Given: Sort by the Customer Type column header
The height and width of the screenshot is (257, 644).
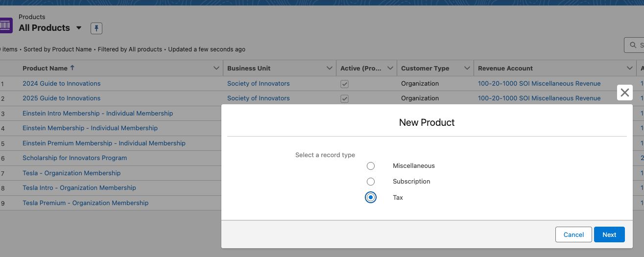Looking at the screenshot, I should pos(425,68).
